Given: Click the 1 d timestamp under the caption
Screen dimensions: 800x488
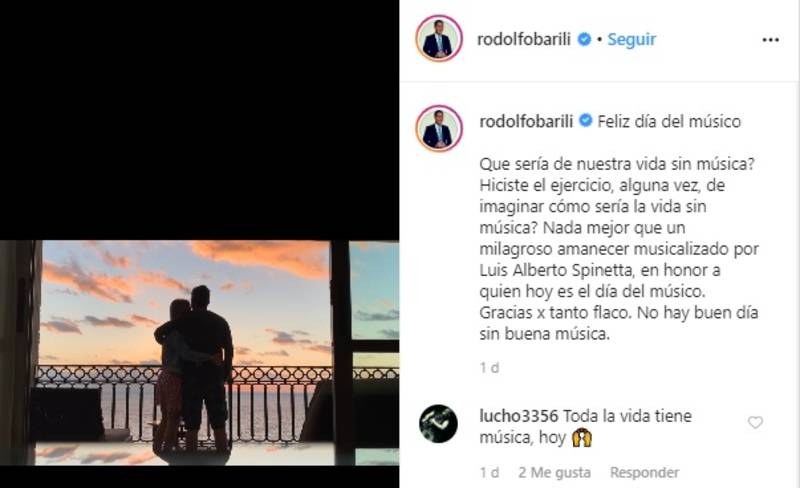Looking at the screenshot, I should tap(489, 368).
